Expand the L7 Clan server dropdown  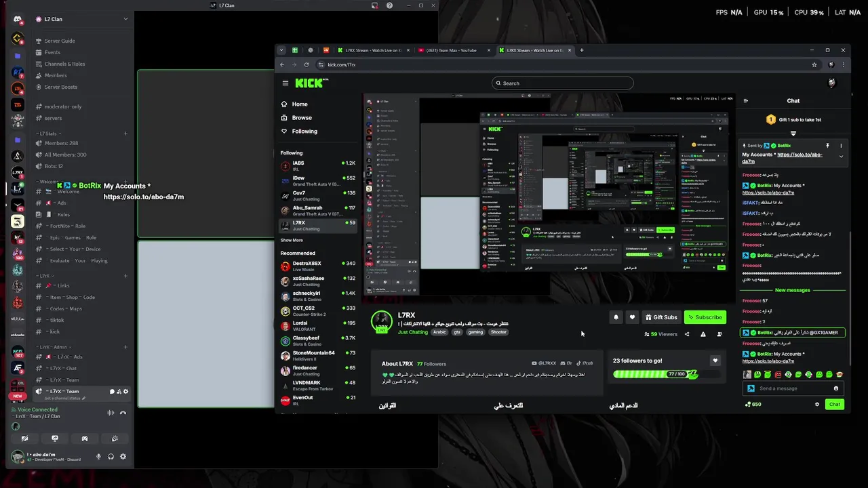(x=125, y=19)
